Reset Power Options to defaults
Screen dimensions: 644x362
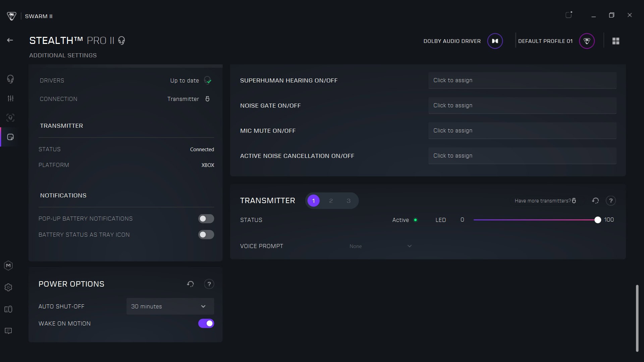tap(191, 284)
